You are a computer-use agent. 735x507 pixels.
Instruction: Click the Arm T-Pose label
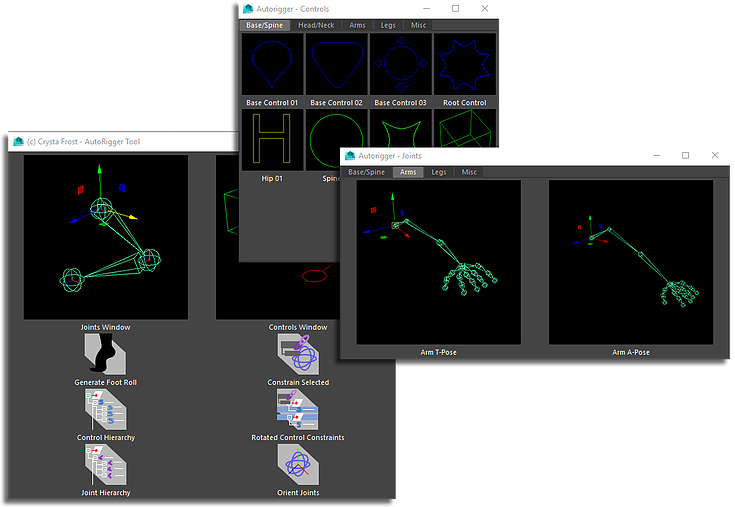(438, 352)
